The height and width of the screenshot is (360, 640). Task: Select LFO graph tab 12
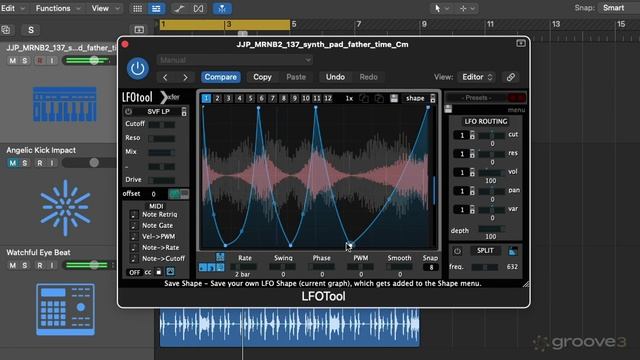(328, 98)
